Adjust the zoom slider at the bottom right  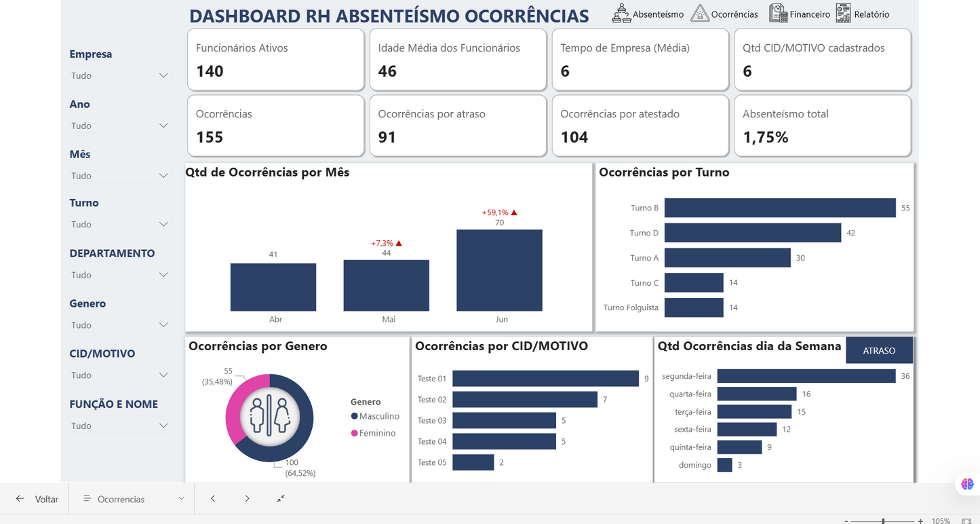point(883,521)
